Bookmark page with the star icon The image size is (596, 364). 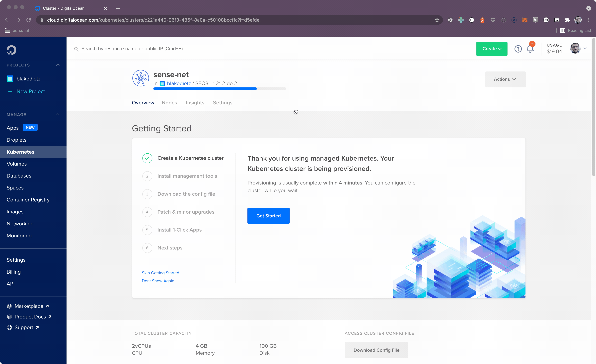tap(437, 20)
